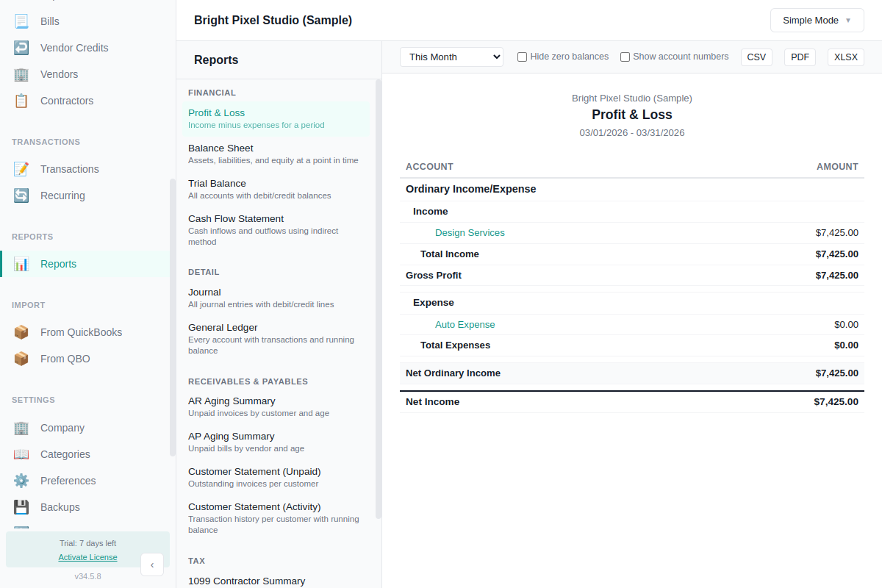Click the Activate License link
Viewport: 882px width, 588px height.
pos(87,556)
